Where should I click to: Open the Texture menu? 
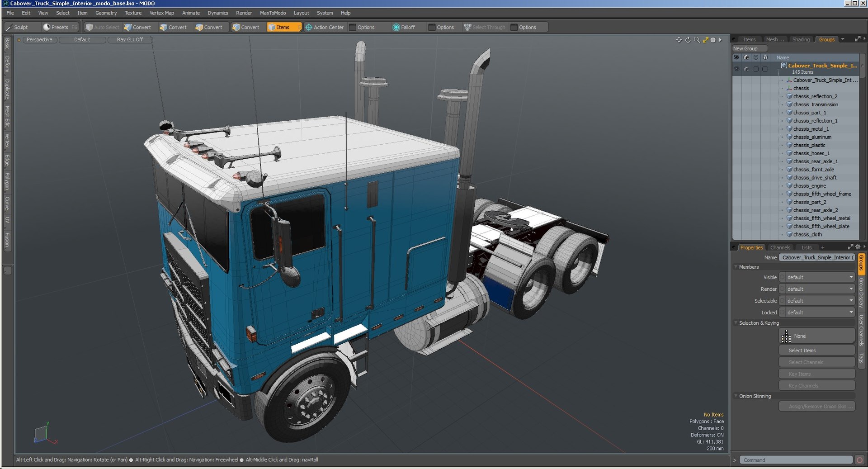pos(133,13)
